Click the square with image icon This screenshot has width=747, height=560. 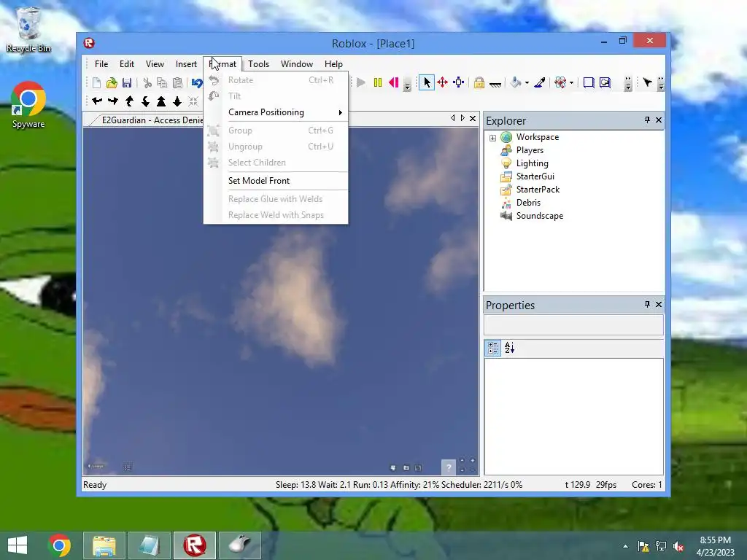[605, 83]
